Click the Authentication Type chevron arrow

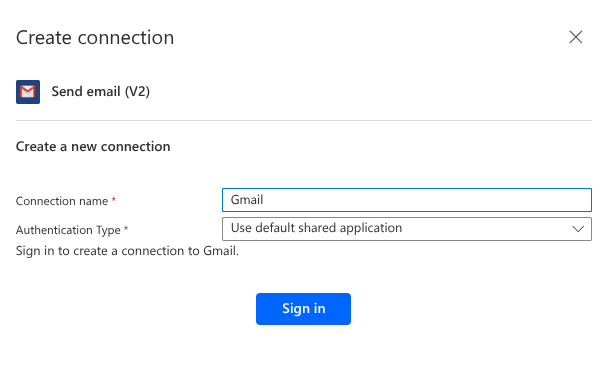pyautogui.click(x=578, y=229)
